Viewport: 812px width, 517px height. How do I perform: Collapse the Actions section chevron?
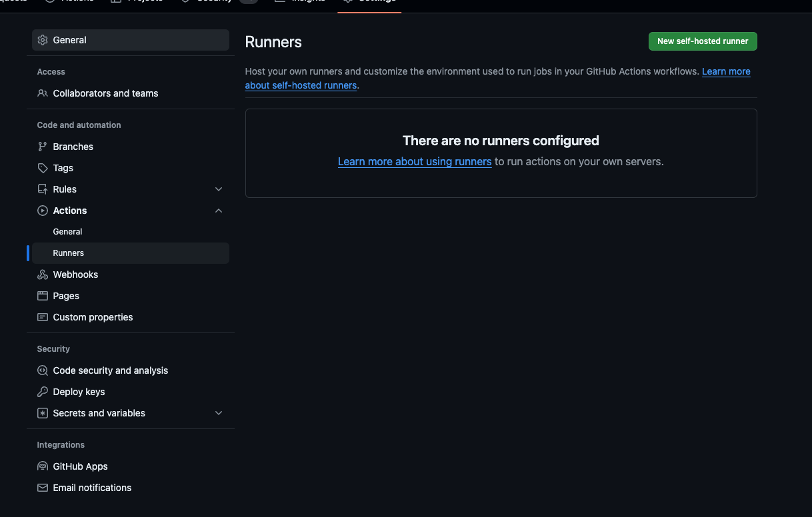coord(219,211)
